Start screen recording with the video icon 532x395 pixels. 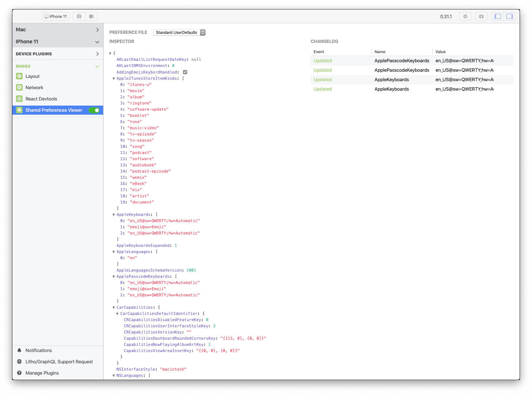click(x=91, y=16)
